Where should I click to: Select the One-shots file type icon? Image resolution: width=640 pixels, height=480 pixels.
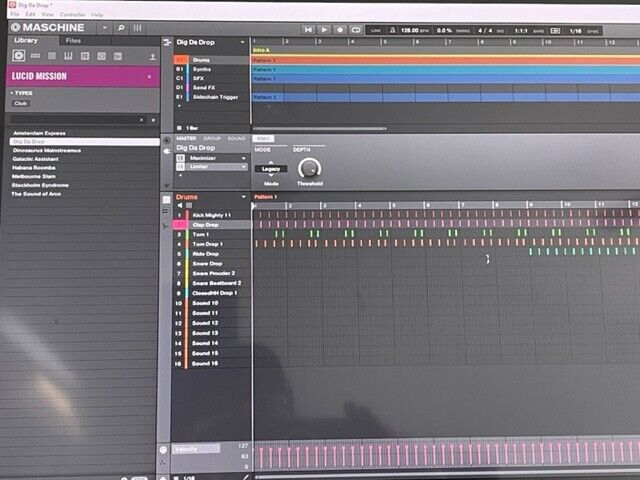(x=118, y=56)
